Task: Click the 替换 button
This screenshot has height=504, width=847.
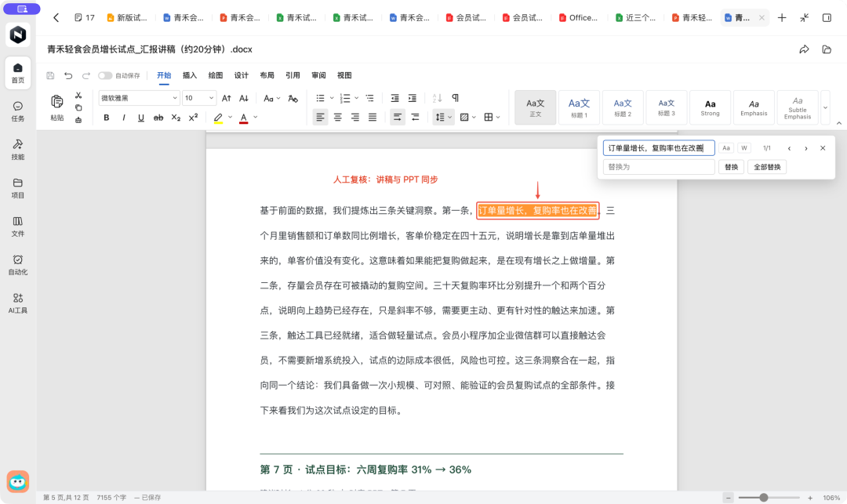Action: point(732,167)
